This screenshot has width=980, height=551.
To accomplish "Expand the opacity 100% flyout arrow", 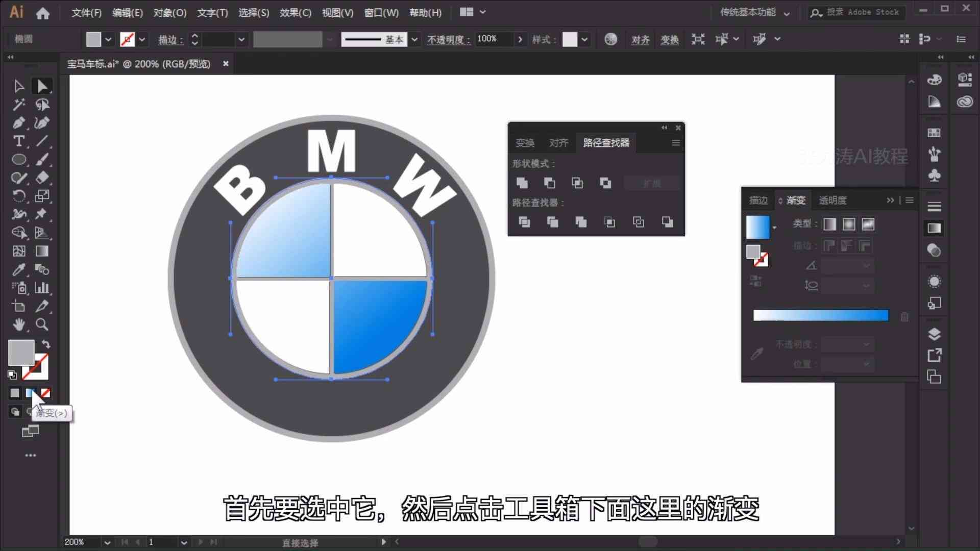I will (520, 39).
